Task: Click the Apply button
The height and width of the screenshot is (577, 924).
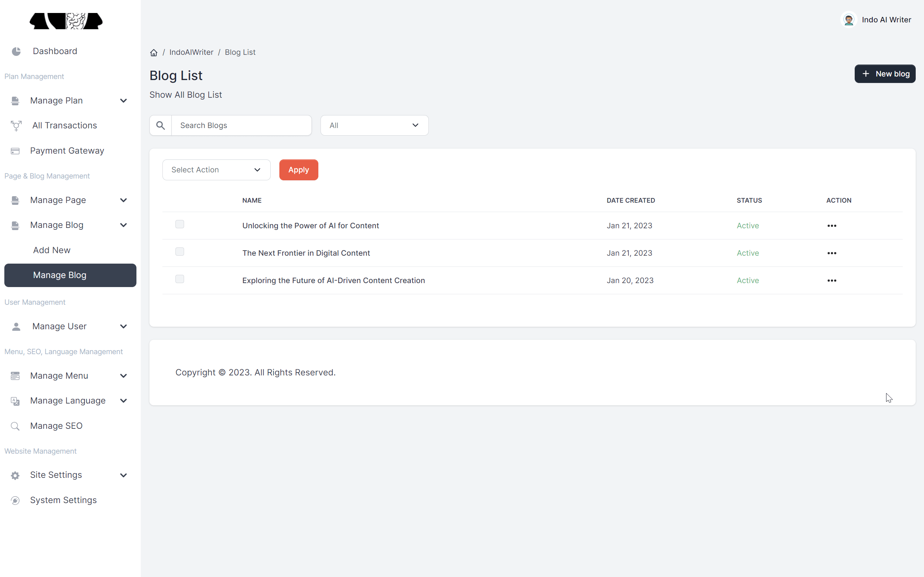Action: click(298, 170)
